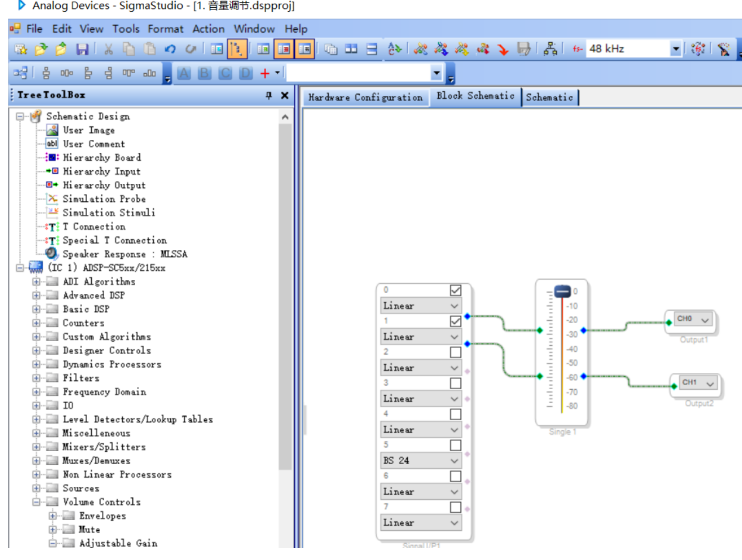The width and height of the screenshot is (742, 560).
Task: Click the A preset button
Action: pyautogui.click(x=185, y=73)
